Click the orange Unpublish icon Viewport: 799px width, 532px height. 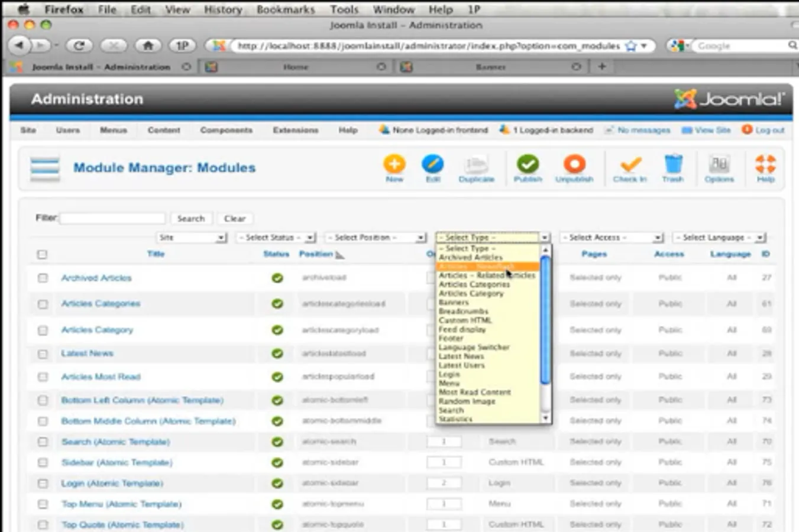(574, 164)
